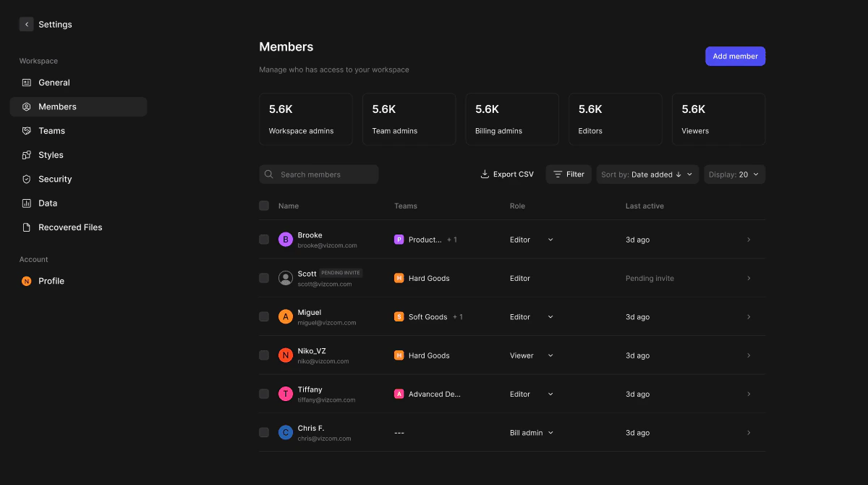
Task: Select the Teams icon in the sidebar
Action: [x=26, y=130]
